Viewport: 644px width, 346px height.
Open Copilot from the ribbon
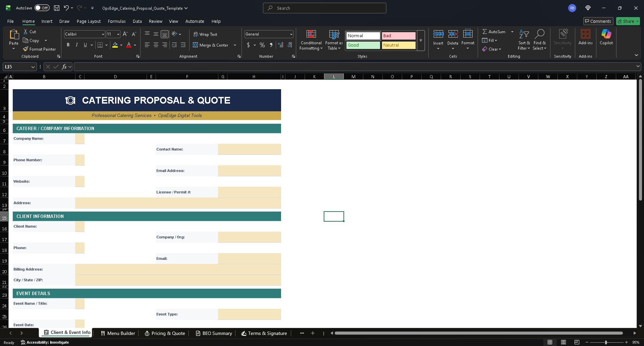(606, 37)
